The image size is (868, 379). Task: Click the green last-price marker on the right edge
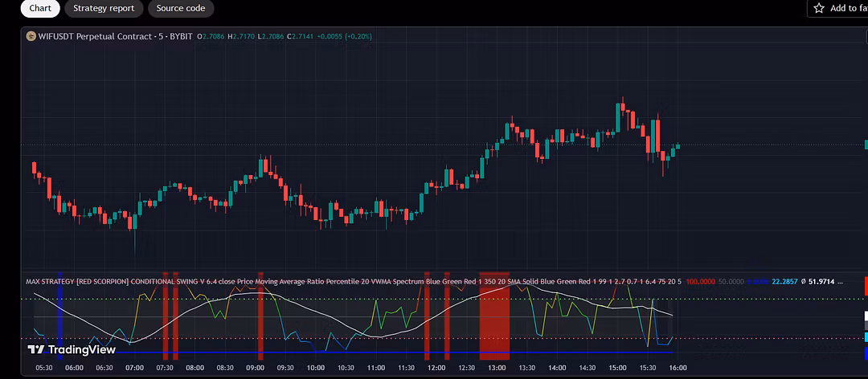pyautogui.click(x=866, y=145)
